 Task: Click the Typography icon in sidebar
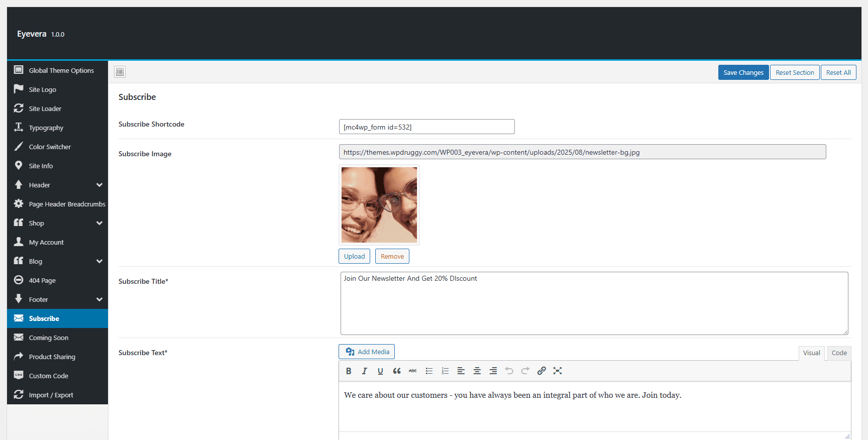pos(19,127)
